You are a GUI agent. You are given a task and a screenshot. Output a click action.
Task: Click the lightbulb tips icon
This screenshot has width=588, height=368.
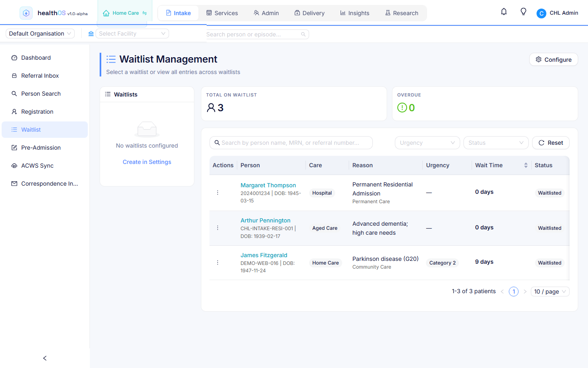(523, 12)
